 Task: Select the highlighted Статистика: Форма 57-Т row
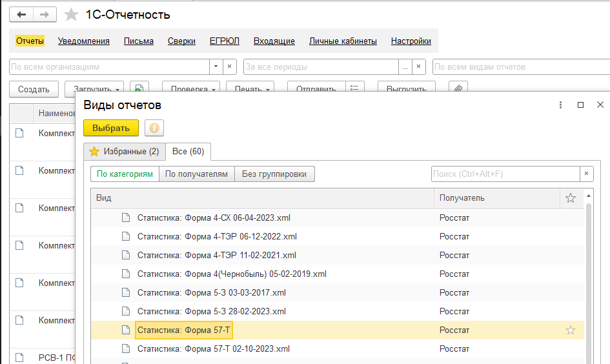338,330
